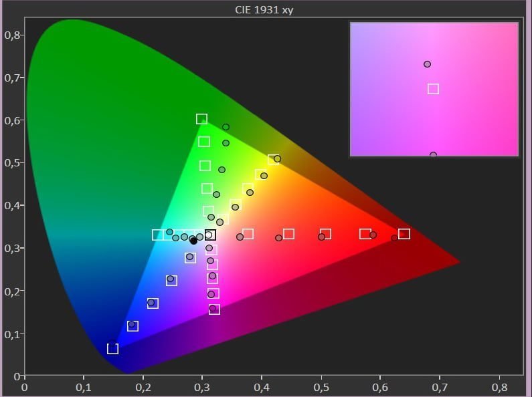532x397 pixels.
Task: Click the measured yellow circle near gamut edge
Action: click(x=277, y=159)
